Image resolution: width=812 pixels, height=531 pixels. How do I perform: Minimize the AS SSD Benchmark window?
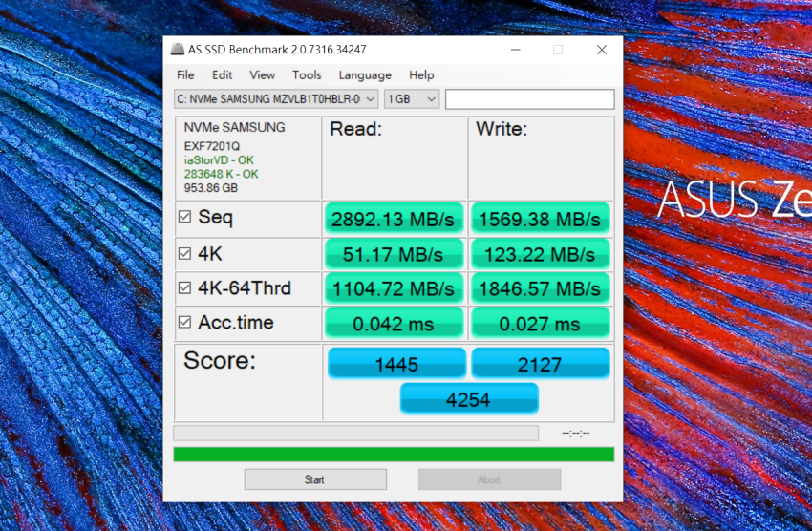(515, 50)
